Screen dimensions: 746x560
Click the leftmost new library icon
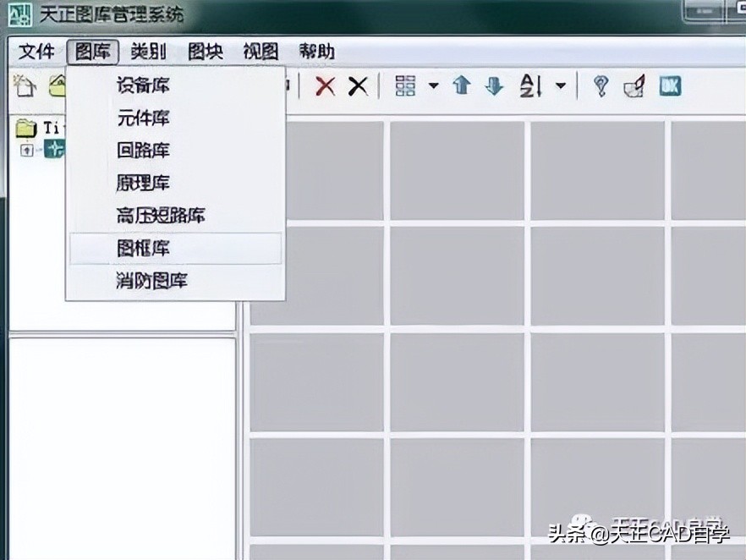click(23, 85)
